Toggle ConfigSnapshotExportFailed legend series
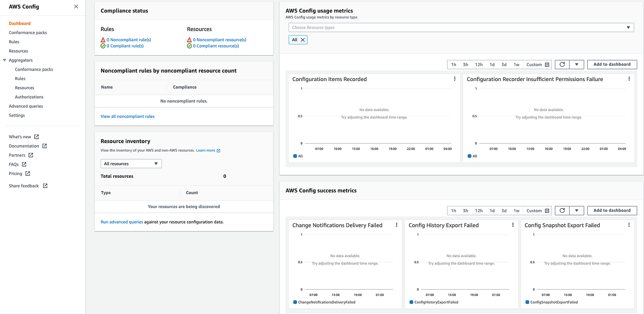This screenshot has width=644, height=314. pos(551,302)
